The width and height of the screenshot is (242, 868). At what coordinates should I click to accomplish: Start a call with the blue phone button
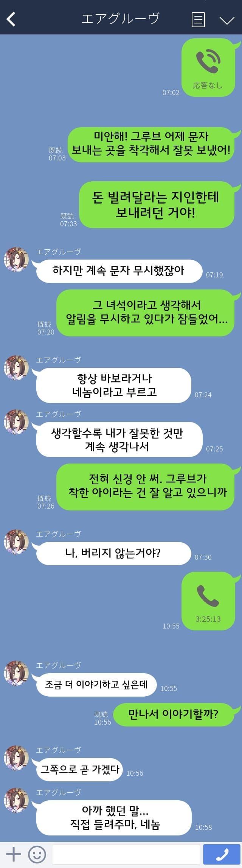222,854
